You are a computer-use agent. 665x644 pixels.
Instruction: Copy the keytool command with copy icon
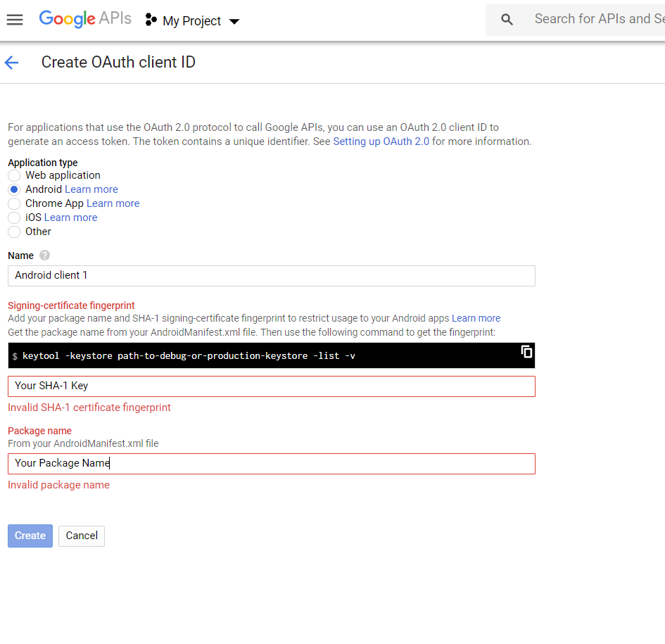(526, 352)
